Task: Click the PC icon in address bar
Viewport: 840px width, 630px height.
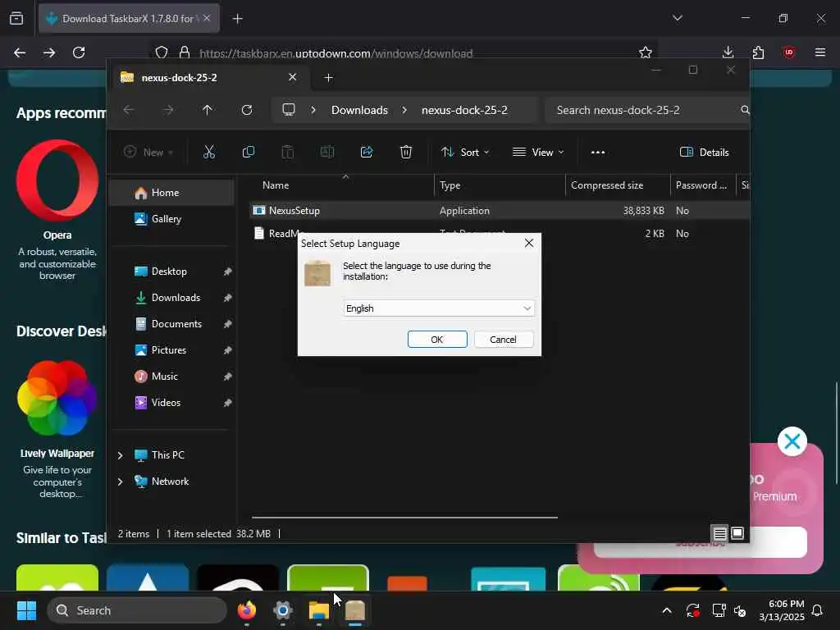Action: [289, 110]
